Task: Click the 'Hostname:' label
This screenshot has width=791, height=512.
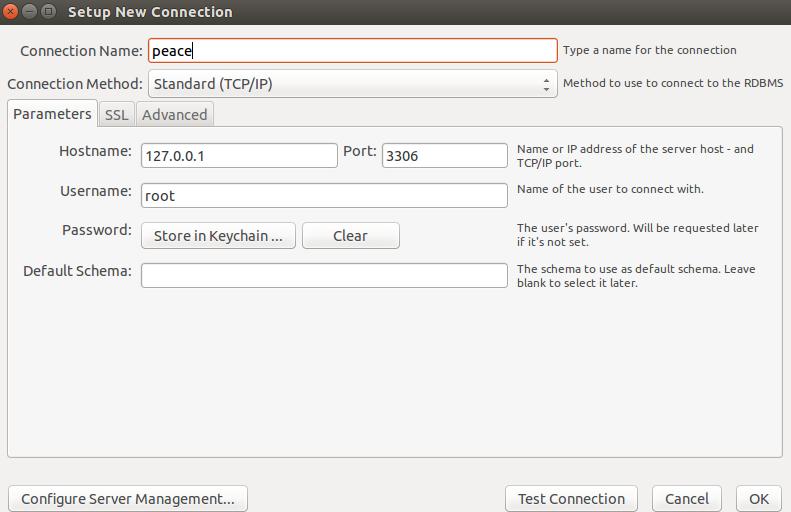Action: point(95,151)
